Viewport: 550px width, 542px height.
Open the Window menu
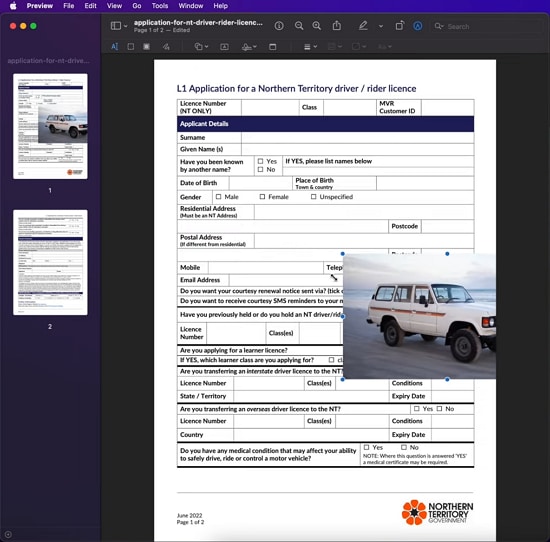(190, 6)
